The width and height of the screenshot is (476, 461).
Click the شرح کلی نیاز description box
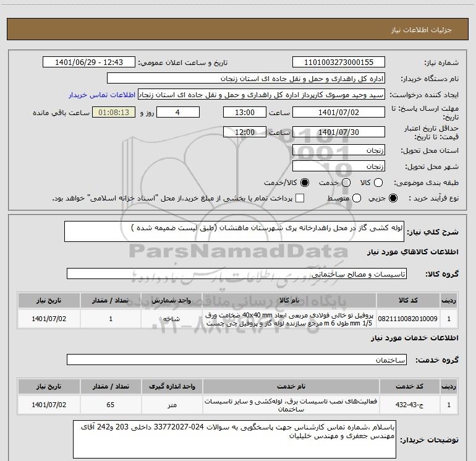pyautogui.click(x=234, y=231)
